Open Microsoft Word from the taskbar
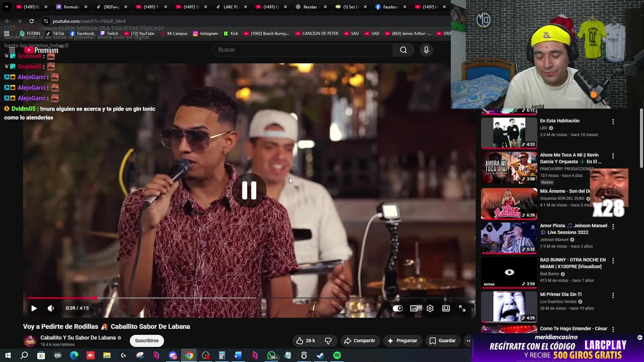 [238, 355]
